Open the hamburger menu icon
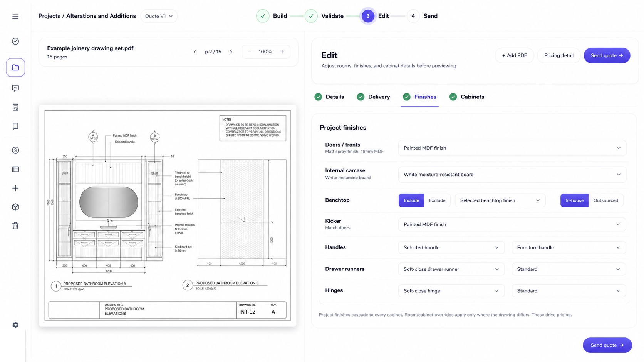Screen dimensions: 644x362 [x=15, y=17]
